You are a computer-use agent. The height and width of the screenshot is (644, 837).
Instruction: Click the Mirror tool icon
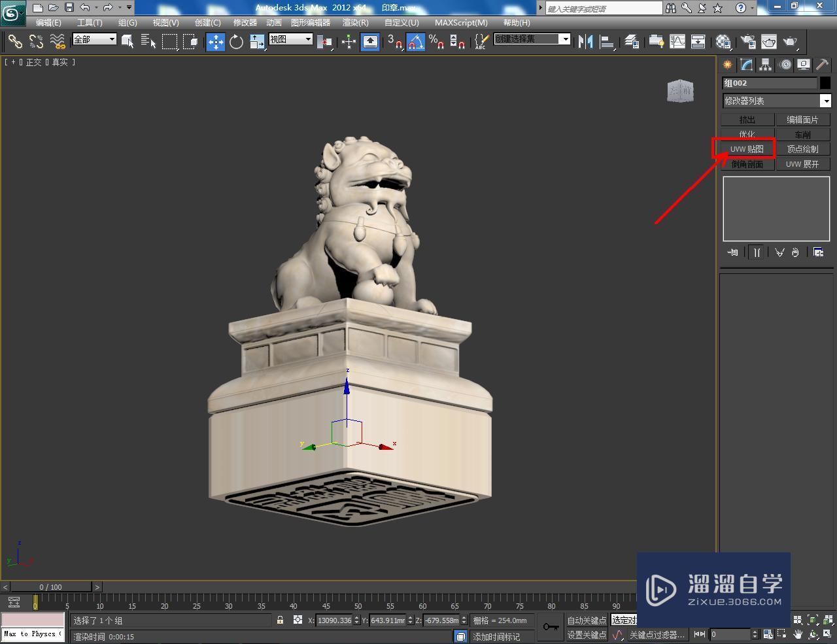[x=586, y=42]
